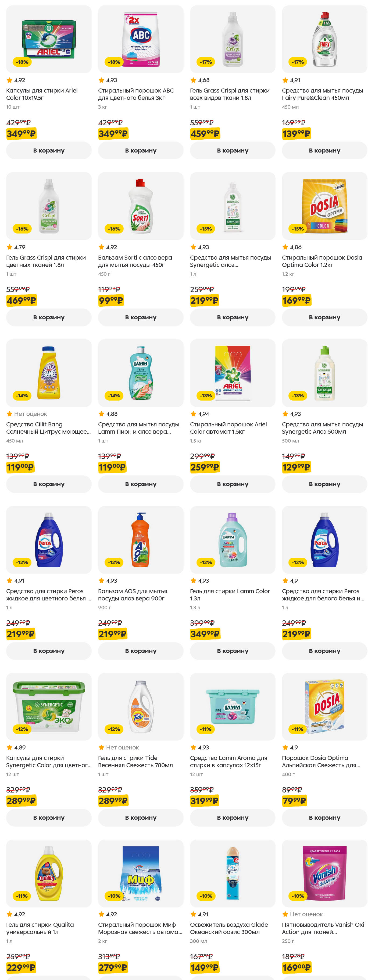Image resolution: width=375 pixels, height=980 pixels.
Task: Click the -10% badge on Glade air freshener
Action: coord(206,896)
